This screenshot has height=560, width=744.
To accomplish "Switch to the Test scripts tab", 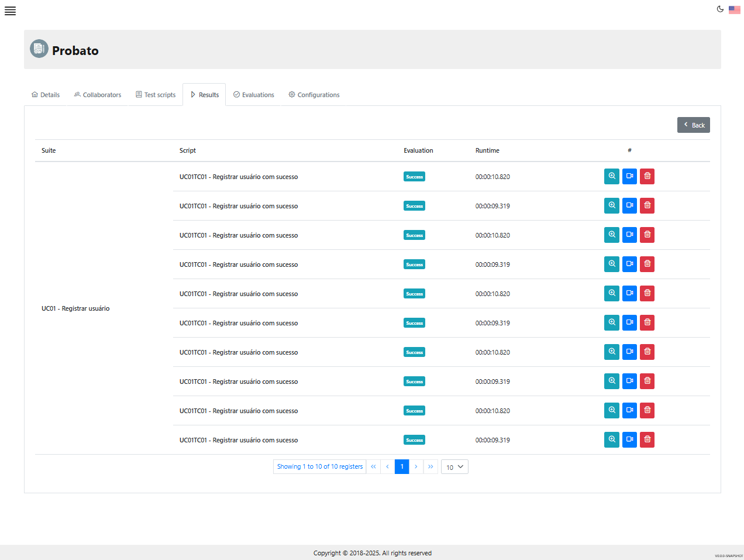I will coord(156,95).
